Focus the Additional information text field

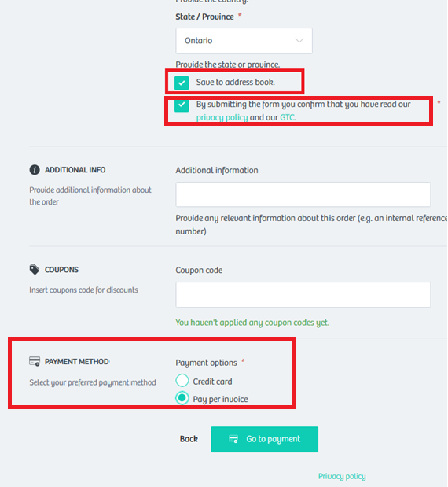pos(303,194)
